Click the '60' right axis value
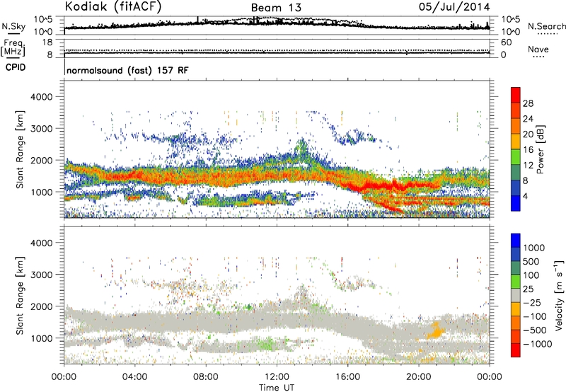 click(506, 42)
